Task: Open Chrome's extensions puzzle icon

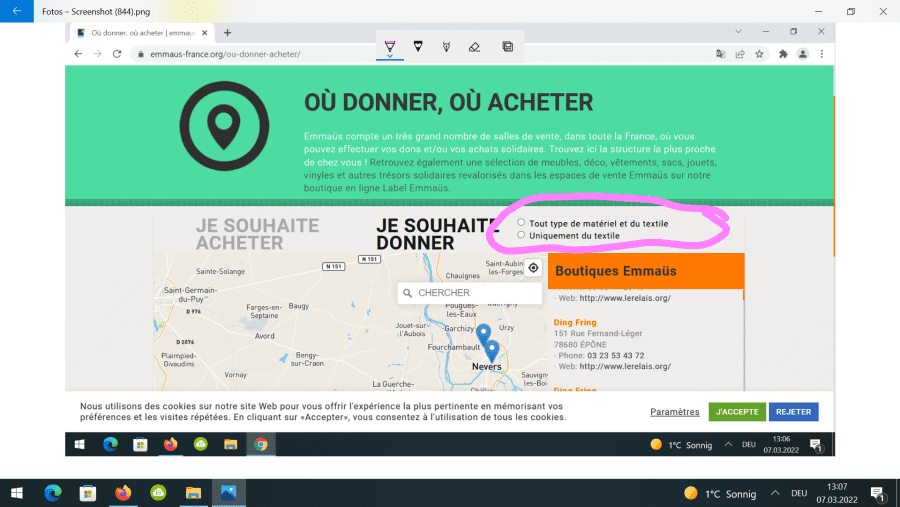Action: (783, 54)
